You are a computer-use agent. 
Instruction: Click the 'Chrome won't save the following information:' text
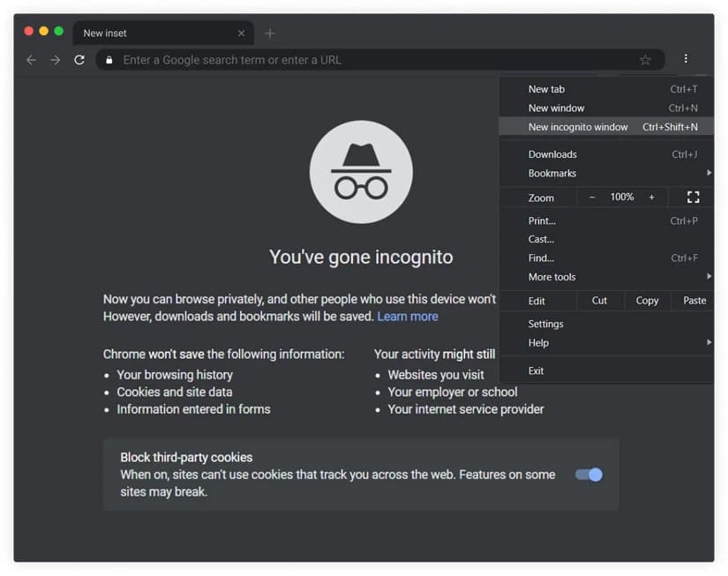click(x=224, y=355)
